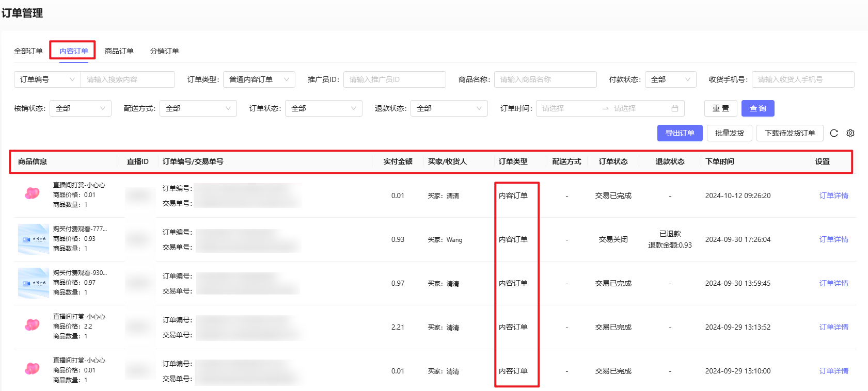Open the 订单类型 dropdown
The height and width of the screenshot is (391, 868).
tap(259, 79)
